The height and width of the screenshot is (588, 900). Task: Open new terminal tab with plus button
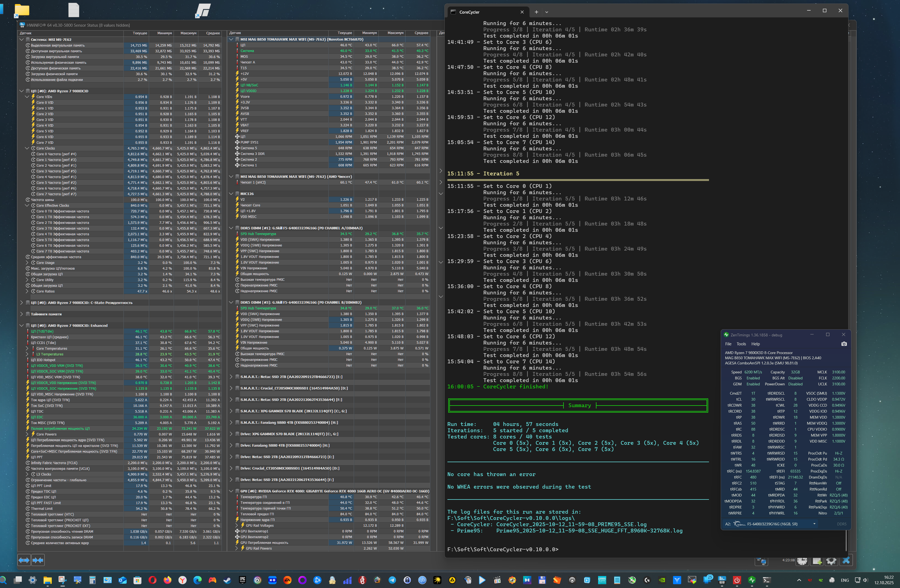536,12
